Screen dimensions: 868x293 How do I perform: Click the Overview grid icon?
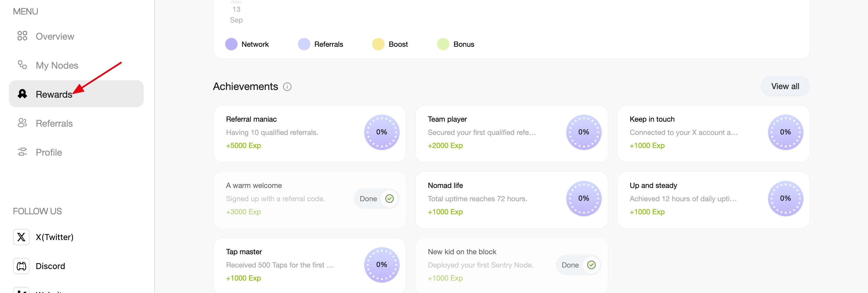pos(22,36)
